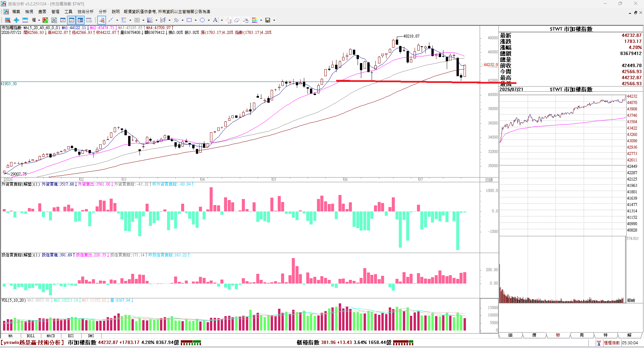The height and width of the screenshot is (348, 644).
Task: Select the fan lines drawing tool
Action: [150, 20]
